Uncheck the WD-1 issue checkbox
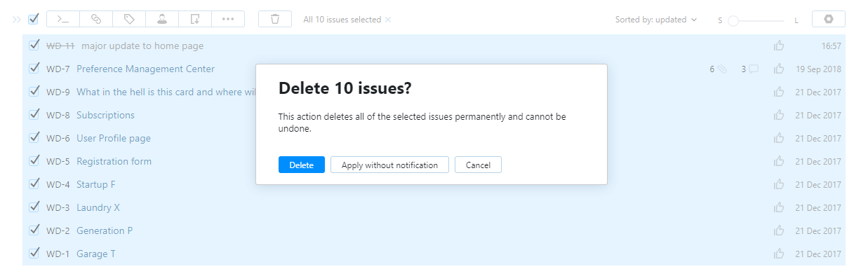 [34, 254]
